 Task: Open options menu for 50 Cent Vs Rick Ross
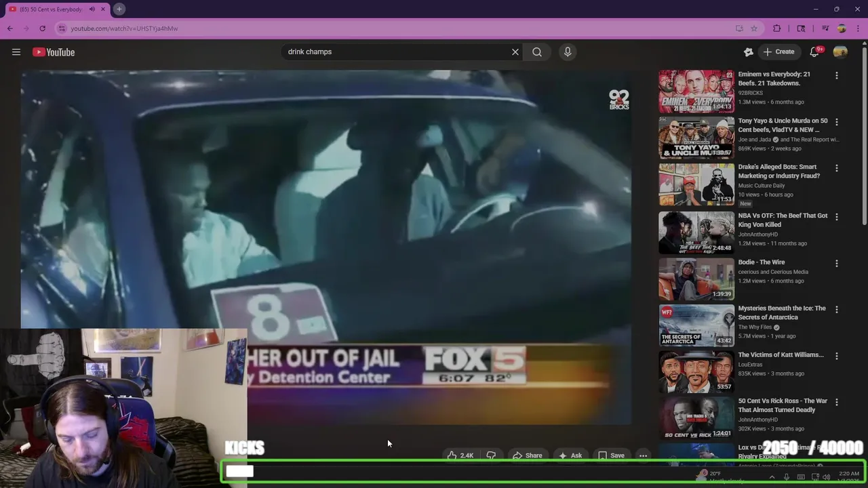[837, 402]
